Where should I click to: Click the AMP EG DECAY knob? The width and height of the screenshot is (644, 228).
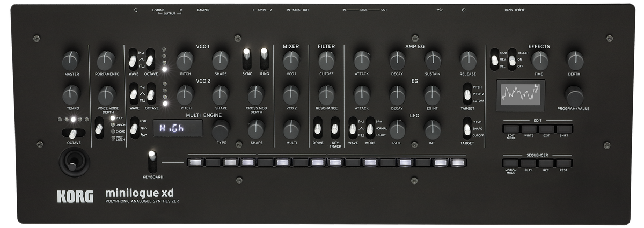pyautogui.click(x=397, y=60)
